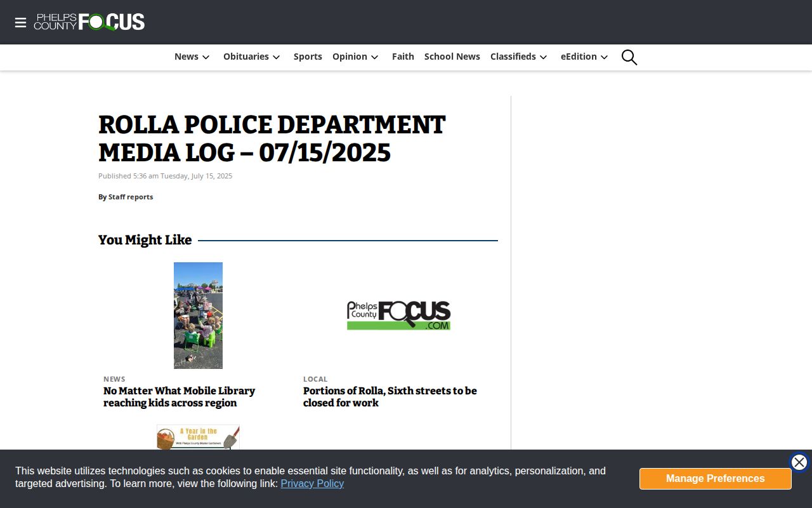Expand the Classifieds dropdown chevron

(544, 57)
